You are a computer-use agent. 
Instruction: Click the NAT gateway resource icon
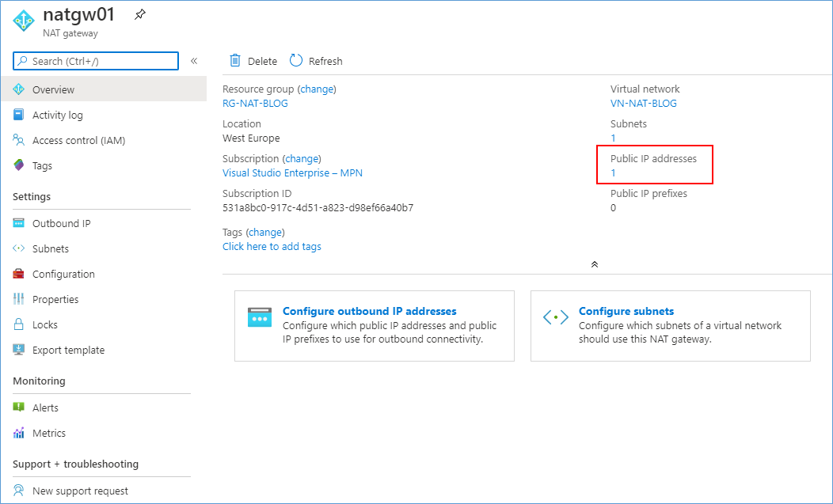[24, 21]
